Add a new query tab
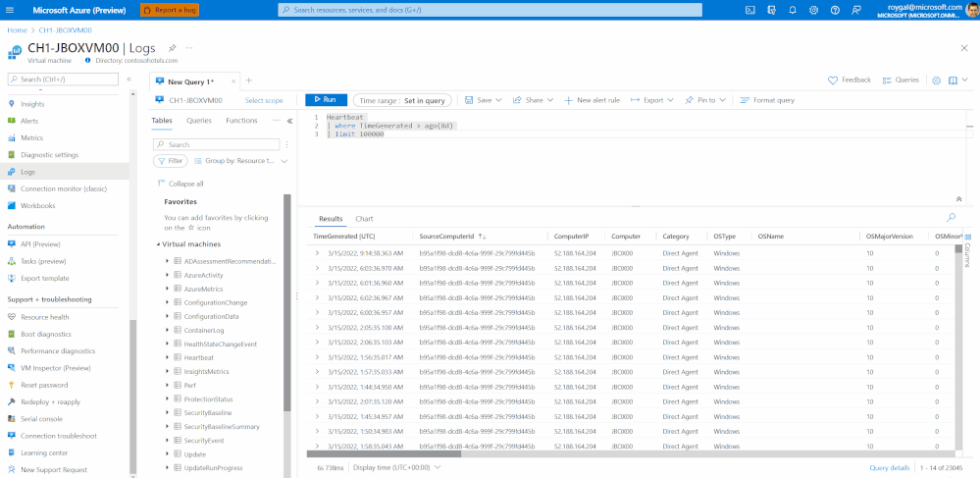The width and height of the screenshot is (980, 478). tap(248, 80)
